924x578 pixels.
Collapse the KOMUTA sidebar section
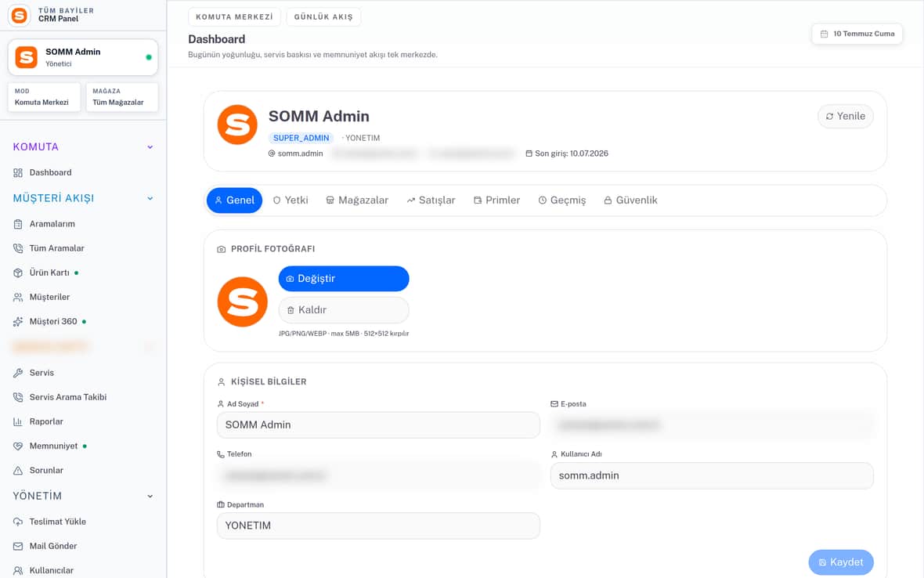point(150,147)
